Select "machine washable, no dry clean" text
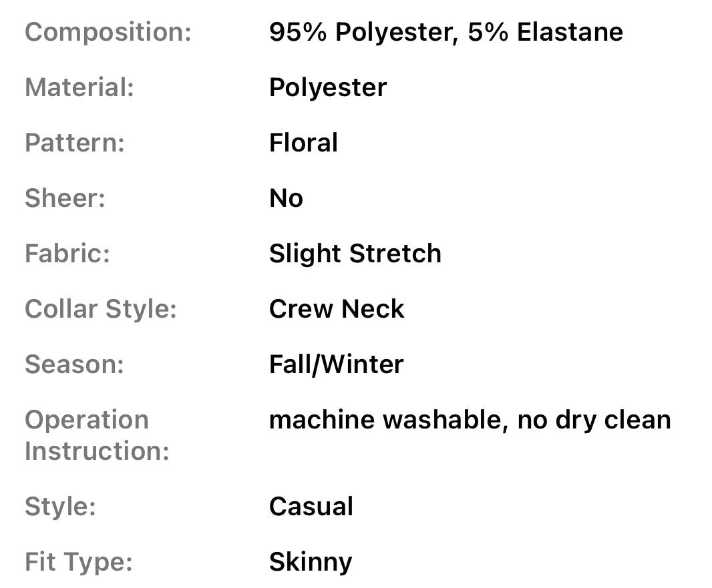The height and width of the screenshot is (588, 712). (x=470, y=420)
